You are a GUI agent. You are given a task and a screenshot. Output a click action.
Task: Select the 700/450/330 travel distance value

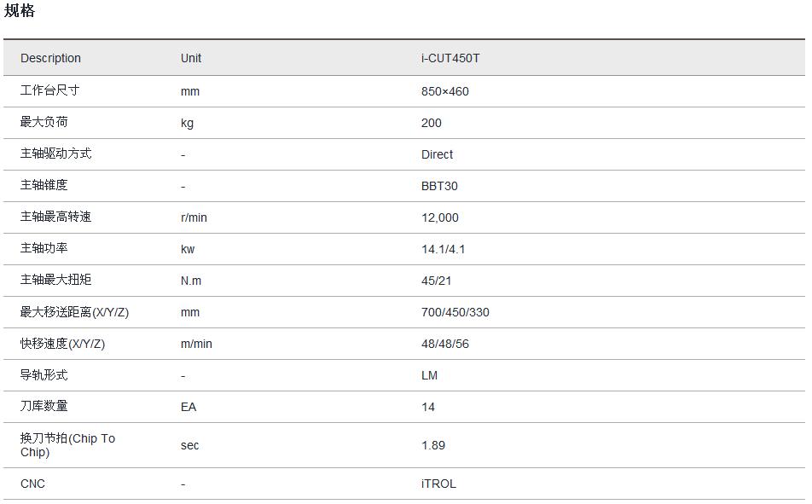455,312
